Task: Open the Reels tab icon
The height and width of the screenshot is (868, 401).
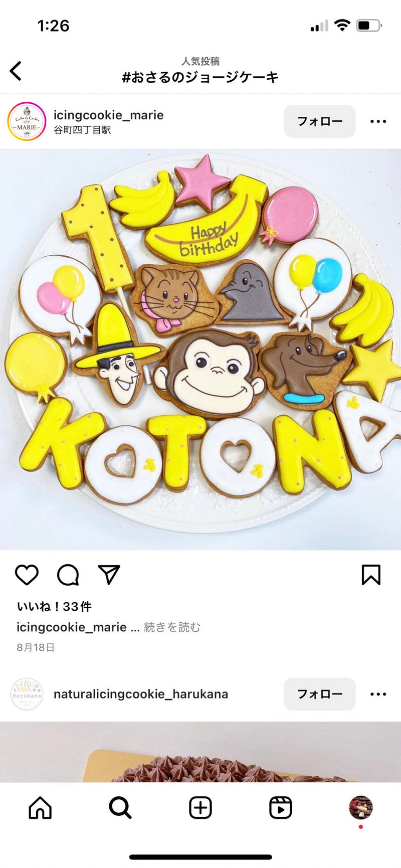Action: click(x=281, y=808)
